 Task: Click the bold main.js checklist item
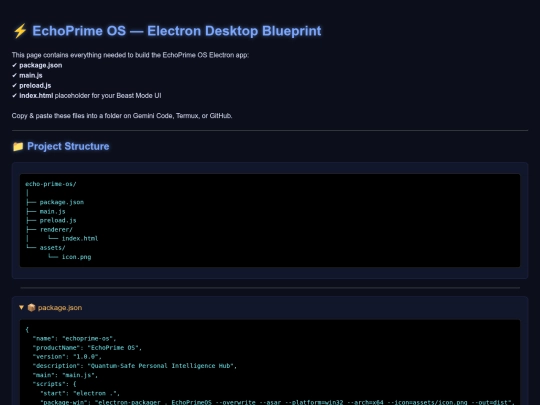(31, 75)
